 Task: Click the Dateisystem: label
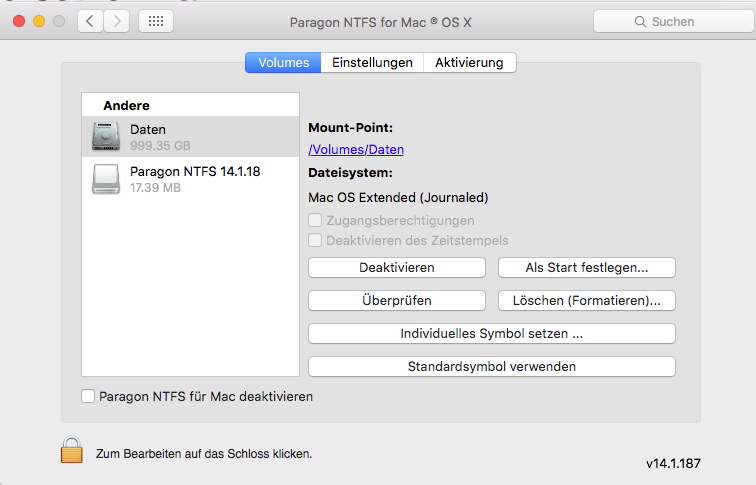[x=351, y=173]
